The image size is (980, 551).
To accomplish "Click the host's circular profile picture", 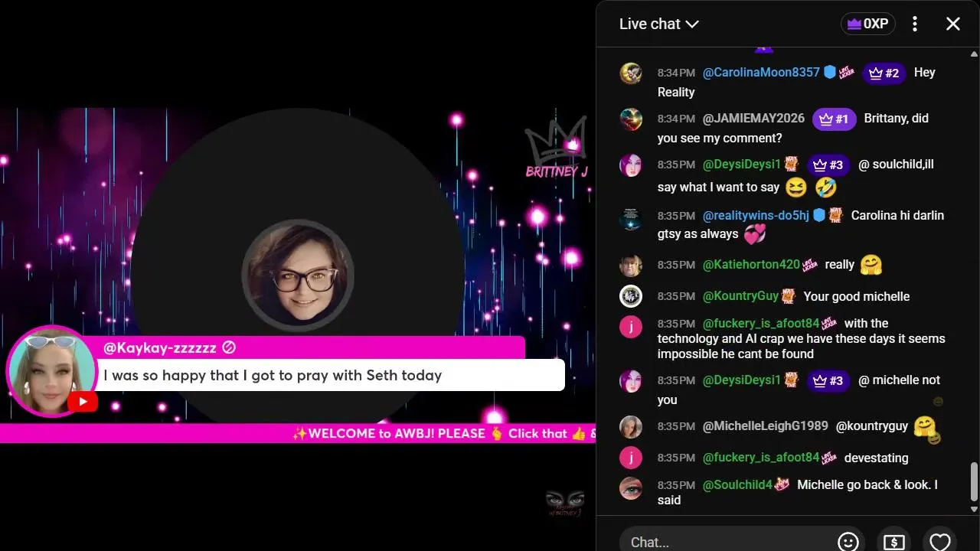I will coord(298,275).
